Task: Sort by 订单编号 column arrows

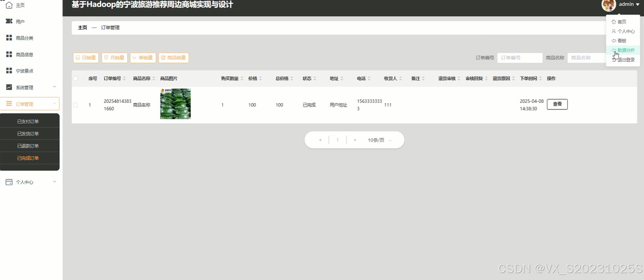Action: click(x=124, y=79)
